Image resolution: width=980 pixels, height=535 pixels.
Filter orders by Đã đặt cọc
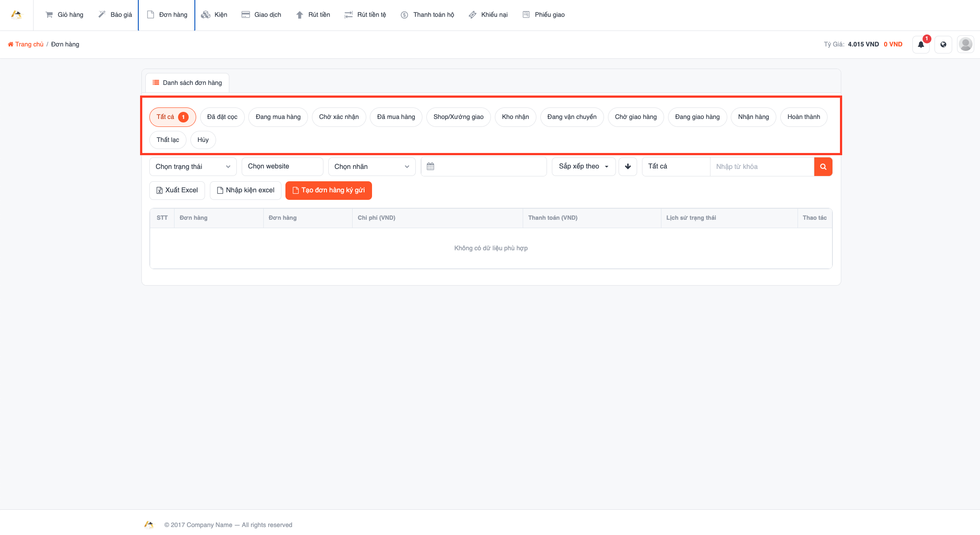click(222, 117)
